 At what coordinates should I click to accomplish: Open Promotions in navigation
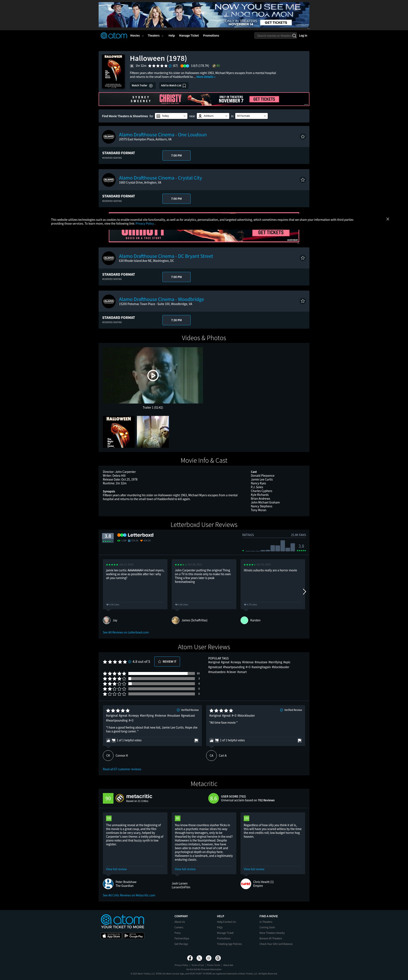coord(211,36)
